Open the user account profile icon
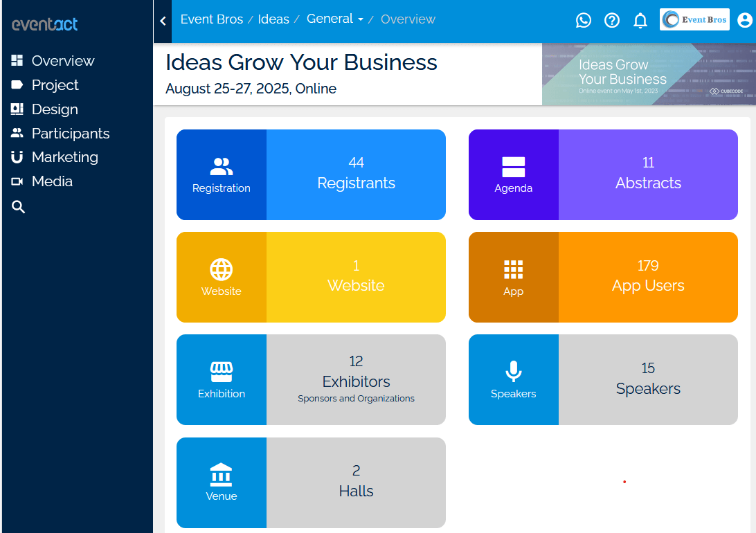 pyautogui.click(x=745, y=21)
